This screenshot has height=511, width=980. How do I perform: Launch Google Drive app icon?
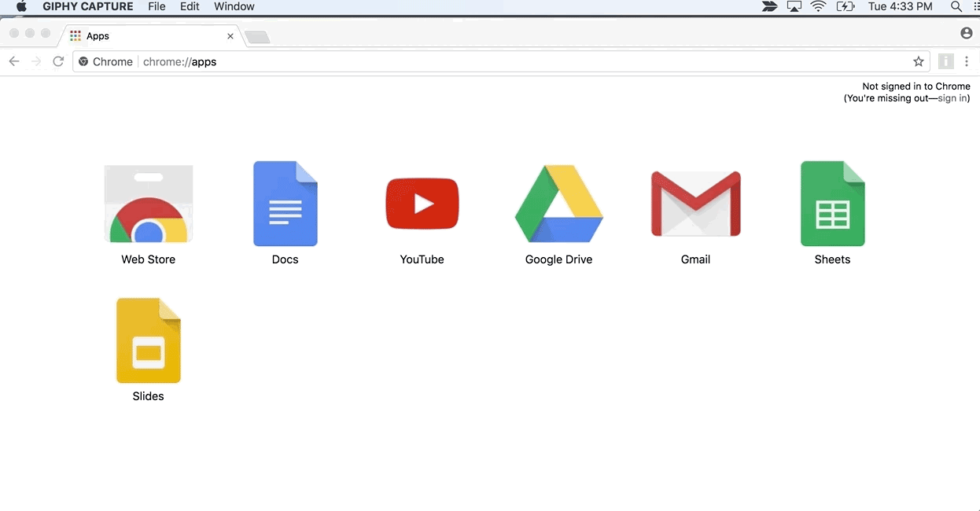(x=559, y=204)
